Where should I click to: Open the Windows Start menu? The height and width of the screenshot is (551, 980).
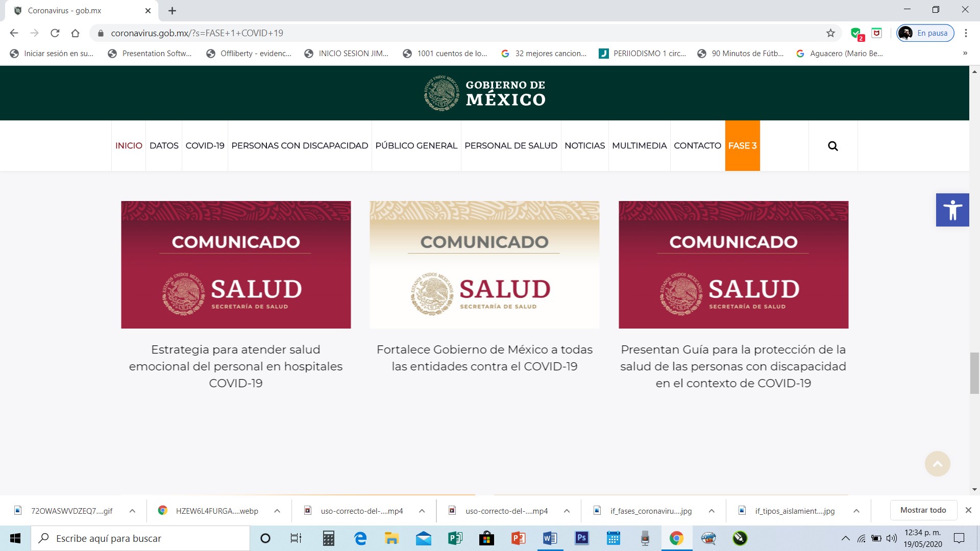[x=15, y=538]
